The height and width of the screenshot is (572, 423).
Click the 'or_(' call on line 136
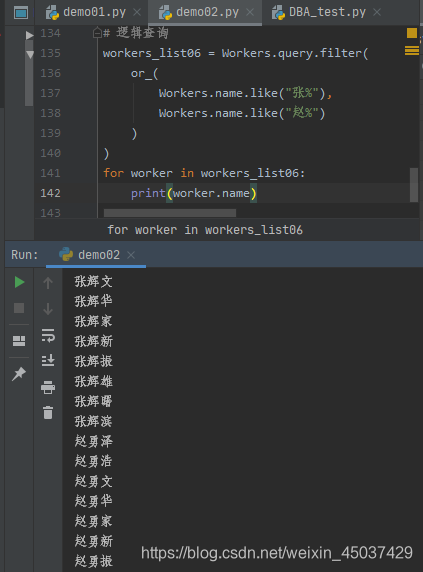[x=144, y=73]
